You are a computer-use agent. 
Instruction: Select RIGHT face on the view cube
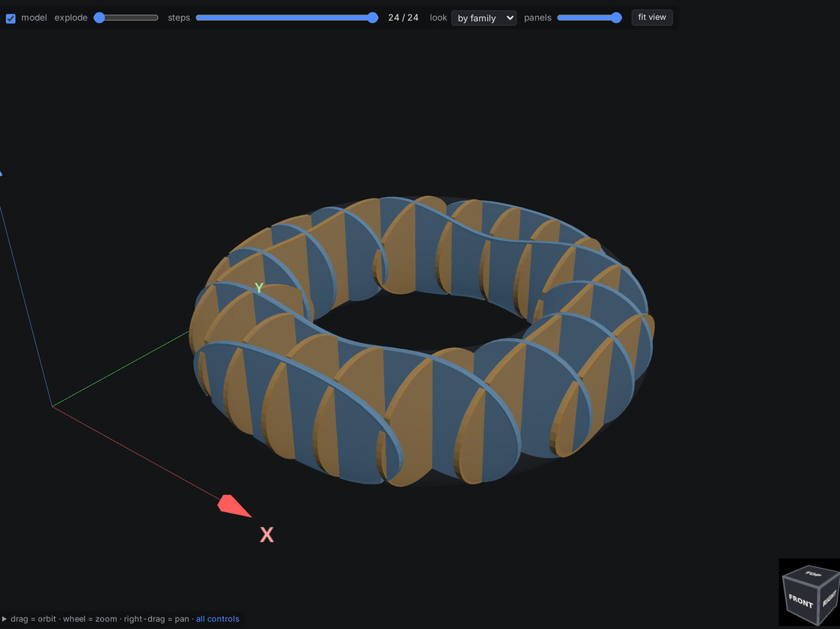coord(830,596)
